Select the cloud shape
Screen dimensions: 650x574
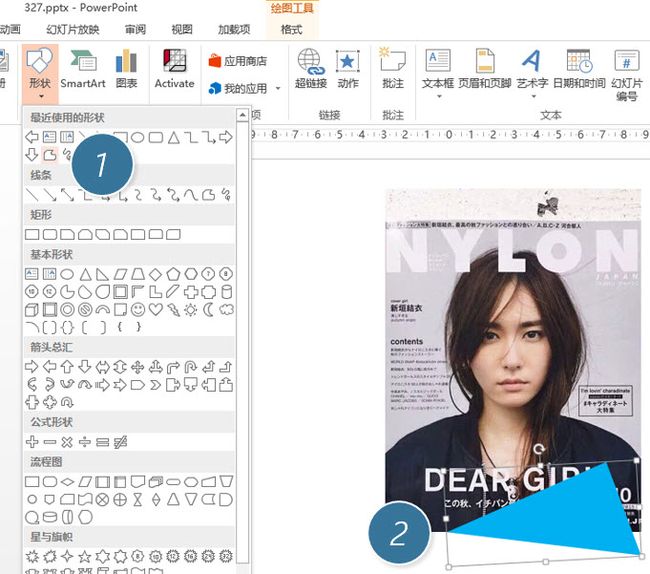point(226,310)
